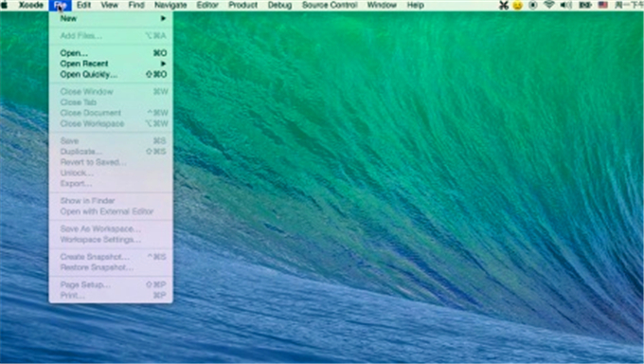
Task: Click the menu bar clock date text
Action: point(629,6)
